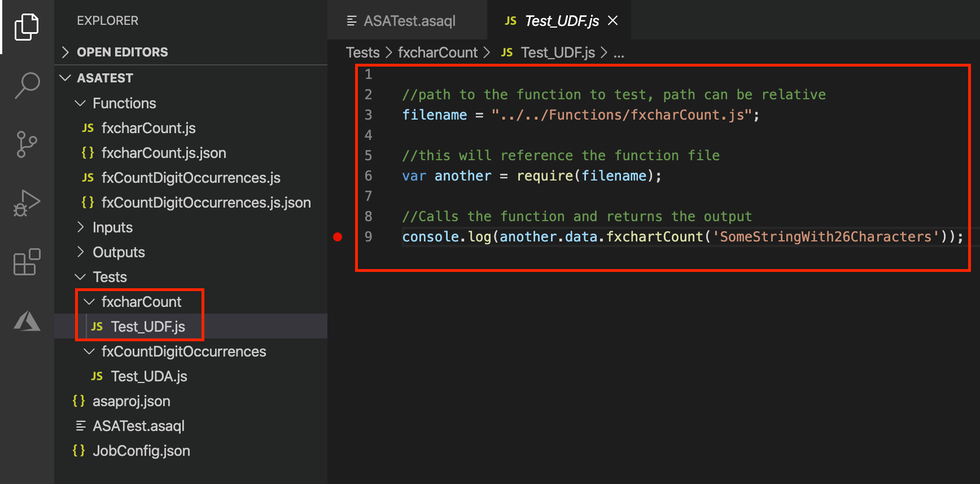Place cursor on line 3 filename assignment
This screenshot has width=980, height=484.
(x=581, y=115)
